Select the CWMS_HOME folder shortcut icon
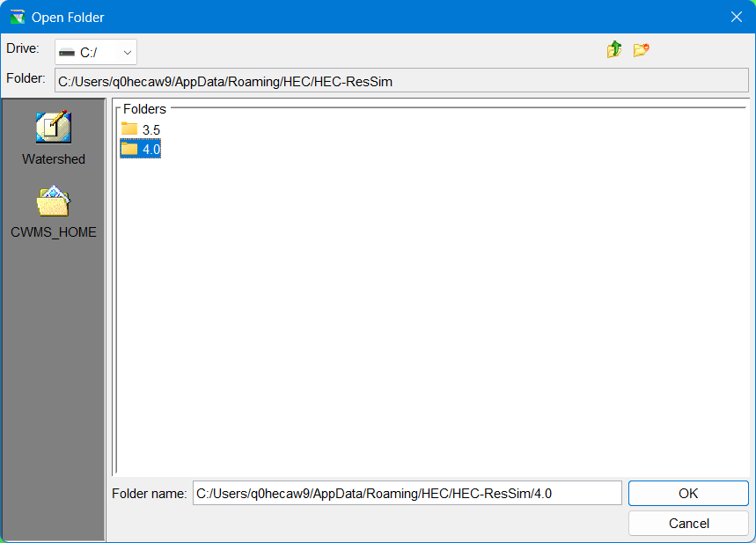756x543 pixels. (x=53, y=202)
